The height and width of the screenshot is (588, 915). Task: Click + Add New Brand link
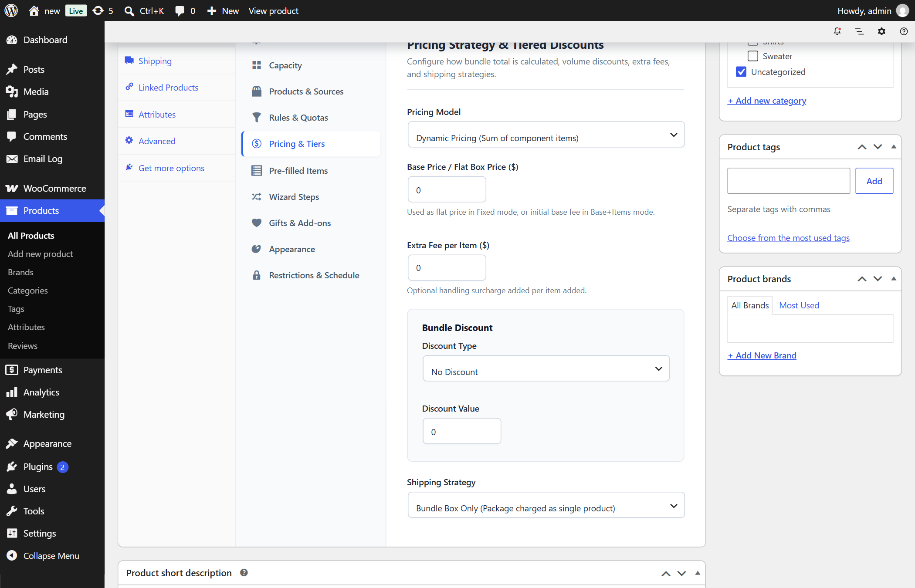(762, 355)
